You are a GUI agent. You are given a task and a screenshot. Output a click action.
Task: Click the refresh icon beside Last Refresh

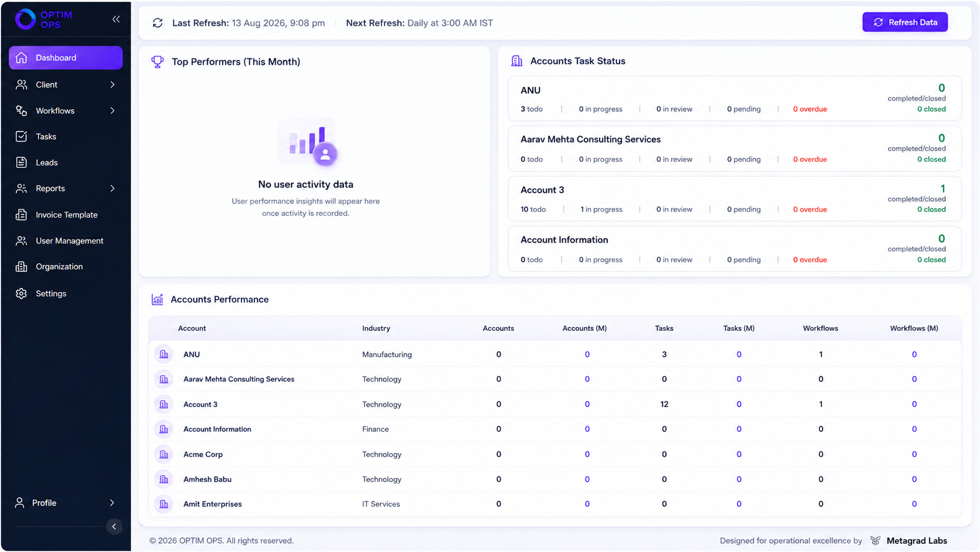tap(158, 23)
